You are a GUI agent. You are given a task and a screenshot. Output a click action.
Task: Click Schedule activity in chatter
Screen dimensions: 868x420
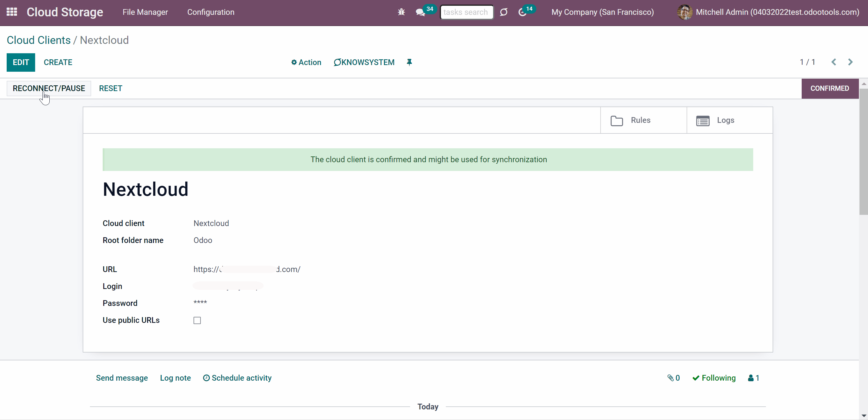(237, 378)
